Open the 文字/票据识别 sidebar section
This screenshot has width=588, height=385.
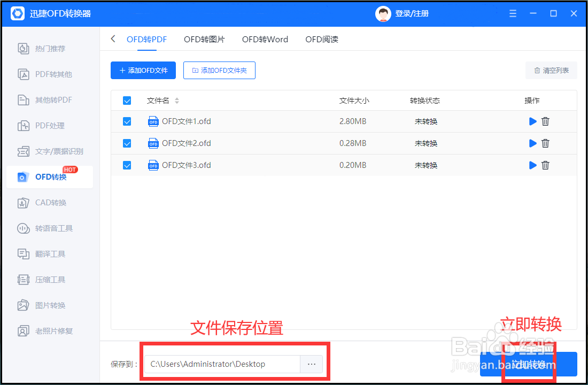(51, 151)
